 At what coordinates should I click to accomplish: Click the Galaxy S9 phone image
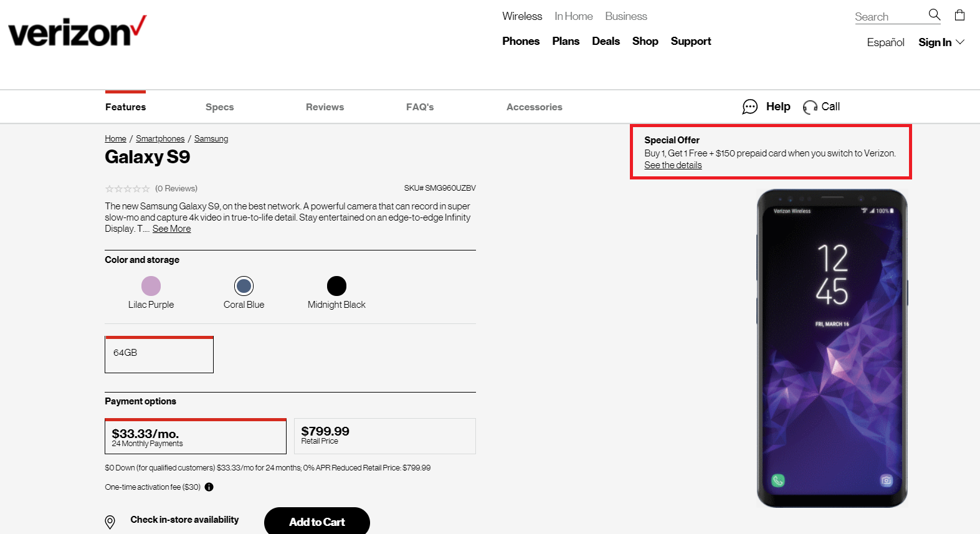tap(832, 348)
